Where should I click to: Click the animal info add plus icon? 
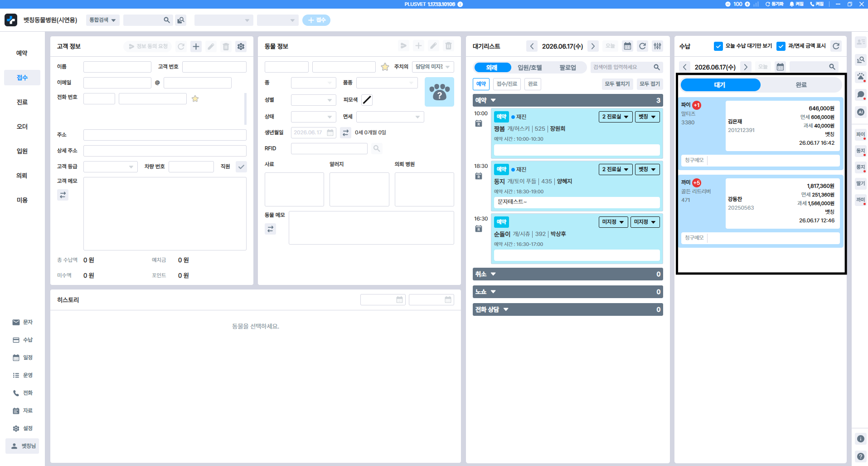coord(418,46)
